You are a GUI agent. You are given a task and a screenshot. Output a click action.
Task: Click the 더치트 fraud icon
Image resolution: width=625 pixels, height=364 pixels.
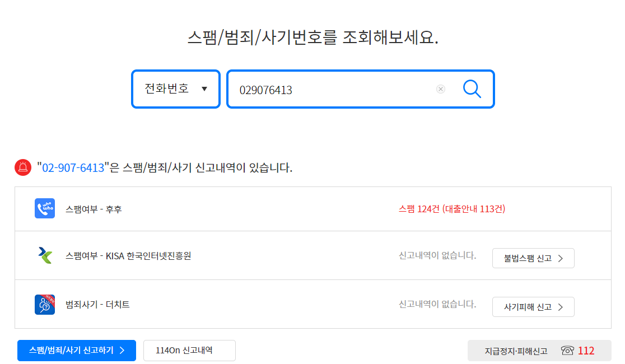[45, 305]
